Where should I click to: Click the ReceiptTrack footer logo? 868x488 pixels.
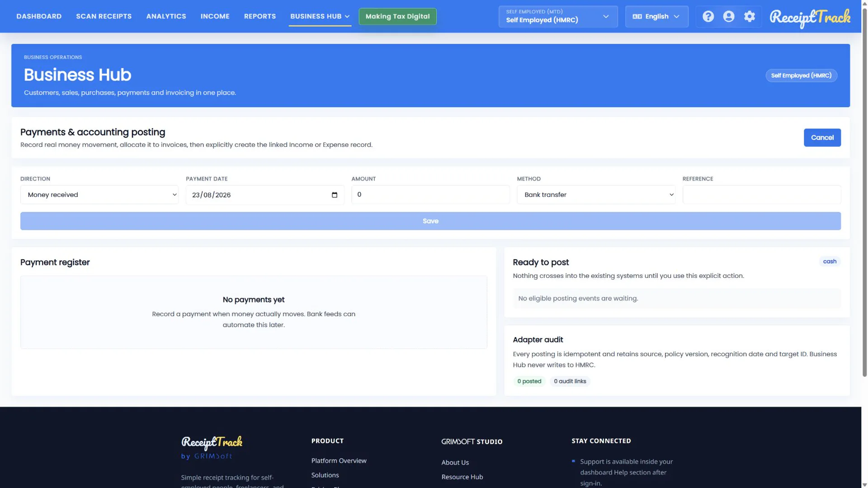[212, 442]
